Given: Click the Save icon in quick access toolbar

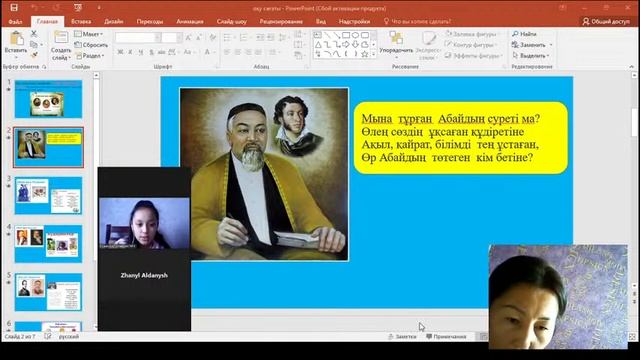Looking at the screenshot, I should click(x=14, y=7).
